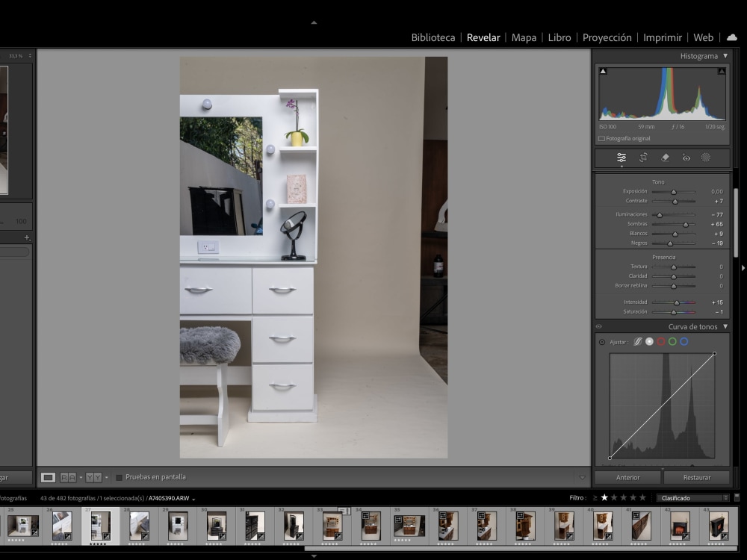This screenshot has height=560, width=747.
Task: Toggle the highlight clipping indicator in histogram
Action: [722, 72]
